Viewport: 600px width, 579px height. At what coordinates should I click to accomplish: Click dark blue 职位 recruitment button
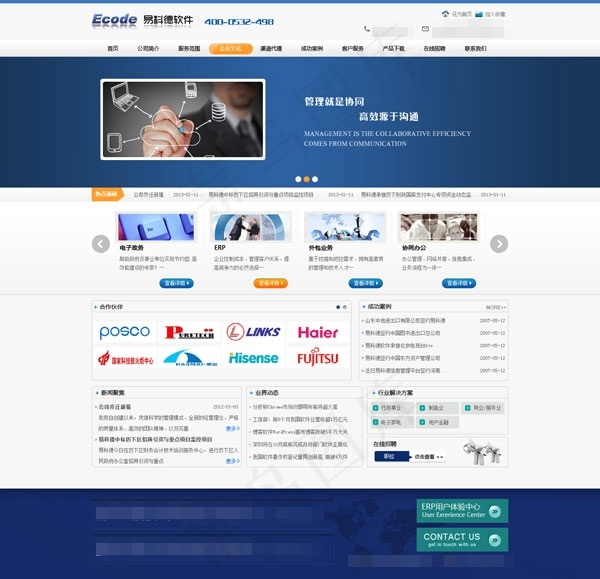click(x=391, y=457)
